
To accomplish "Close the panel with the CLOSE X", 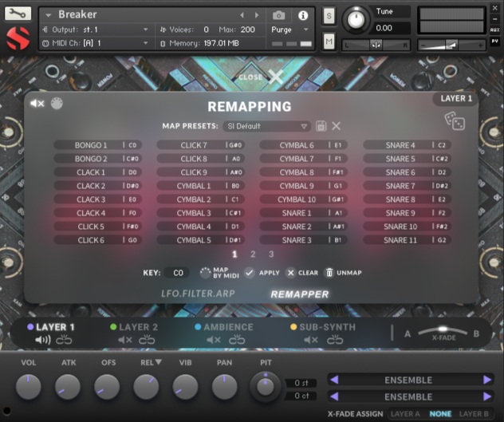I will pos(275,77).
